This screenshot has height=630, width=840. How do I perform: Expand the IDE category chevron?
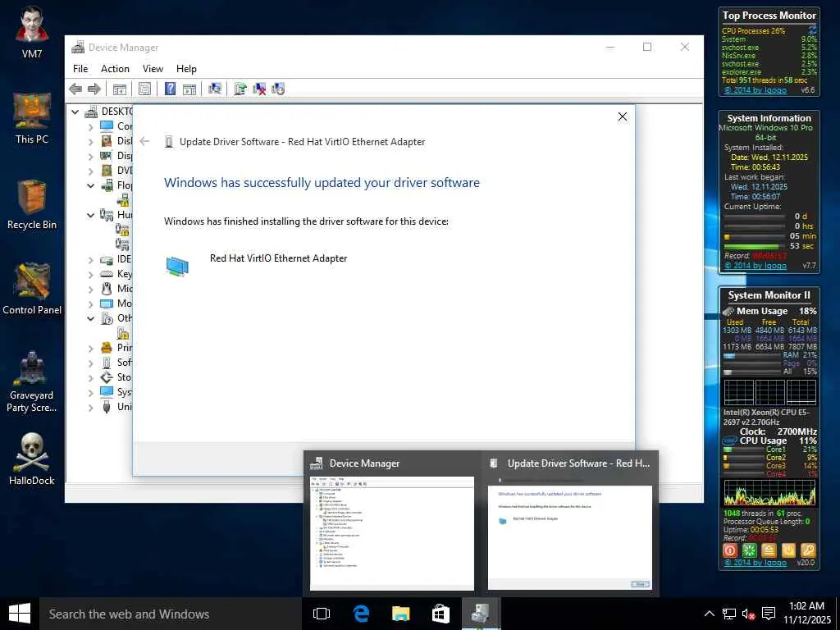click(90, 260)
